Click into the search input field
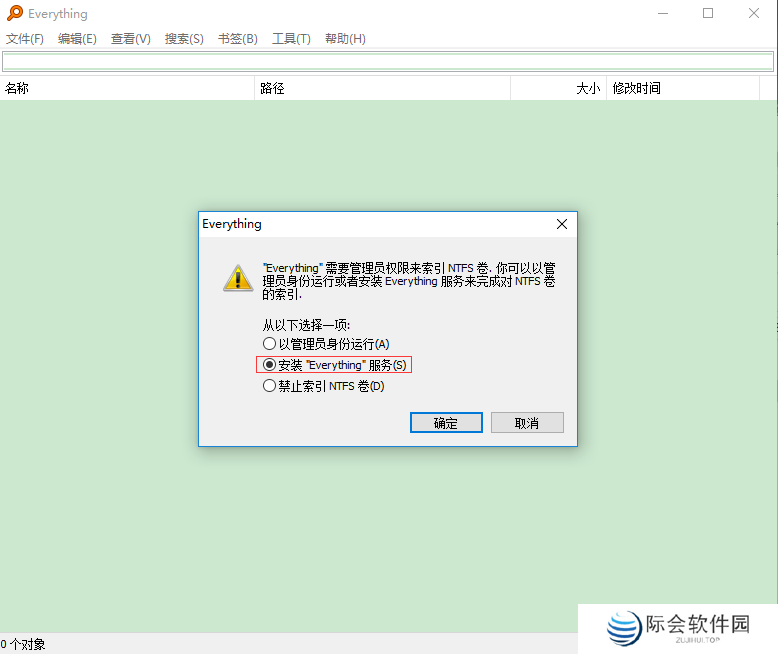The height and width of the screenshot is (654, 778). (388, 61)
